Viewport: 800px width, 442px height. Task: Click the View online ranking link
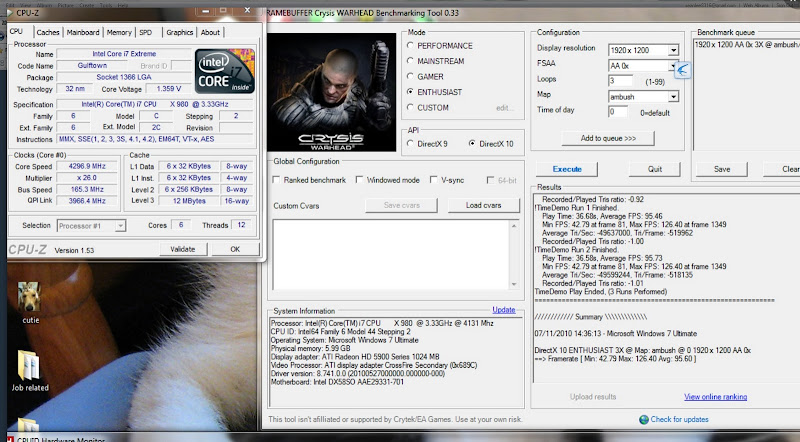coord(715,397)
